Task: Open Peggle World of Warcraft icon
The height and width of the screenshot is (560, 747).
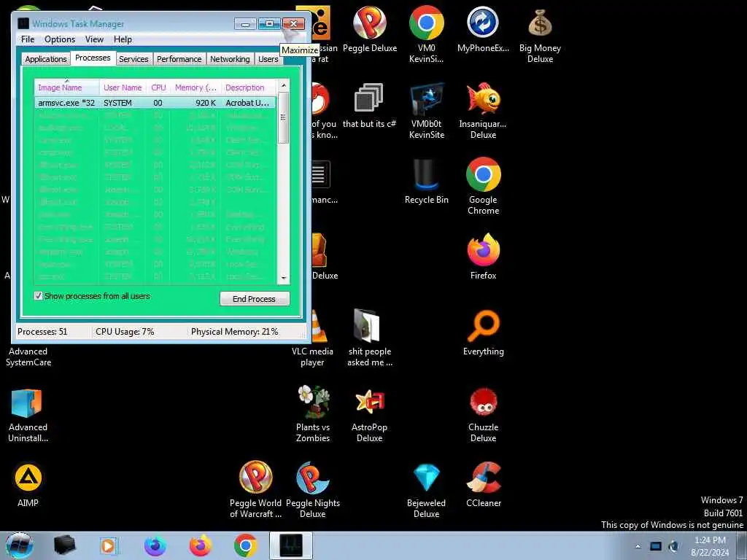Action: tap(255, 489)
